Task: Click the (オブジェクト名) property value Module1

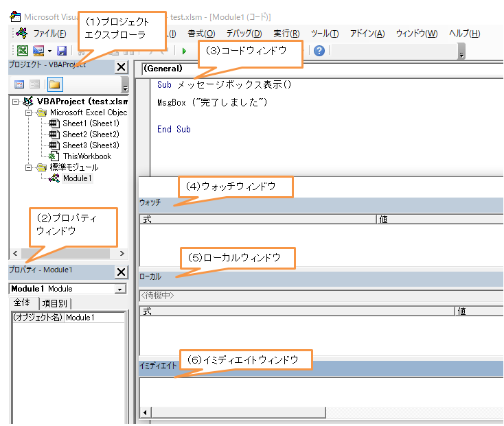Action: pos(95,318)
